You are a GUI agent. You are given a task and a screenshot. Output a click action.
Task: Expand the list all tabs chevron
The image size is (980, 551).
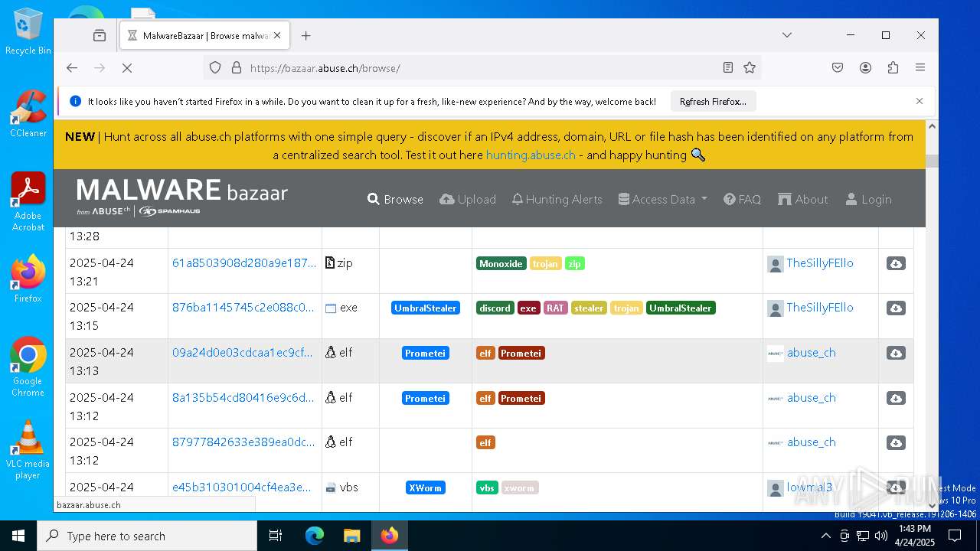[786, 35]
